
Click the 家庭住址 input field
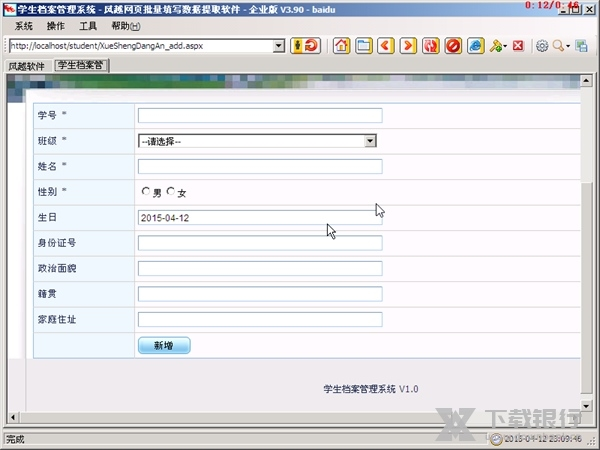pos(260,320)
